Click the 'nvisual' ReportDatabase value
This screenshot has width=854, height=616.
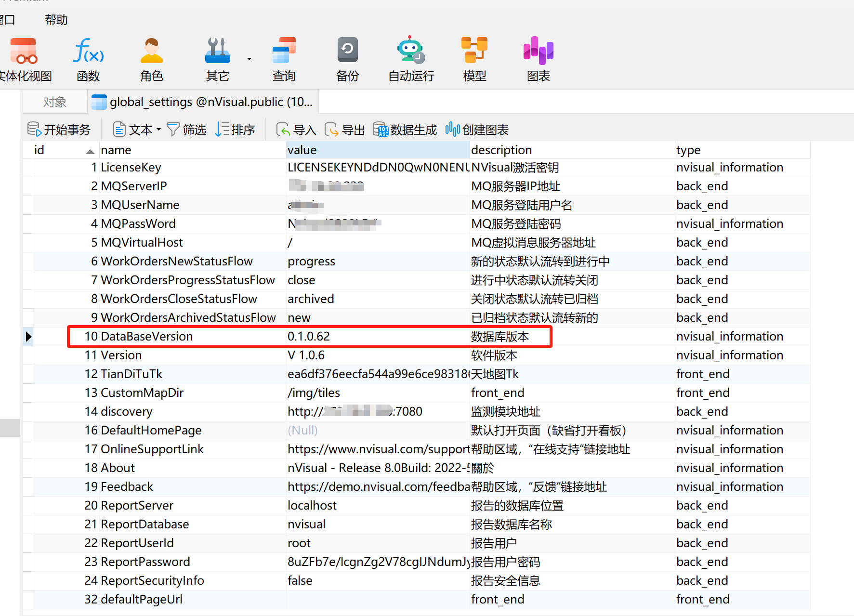378,524
